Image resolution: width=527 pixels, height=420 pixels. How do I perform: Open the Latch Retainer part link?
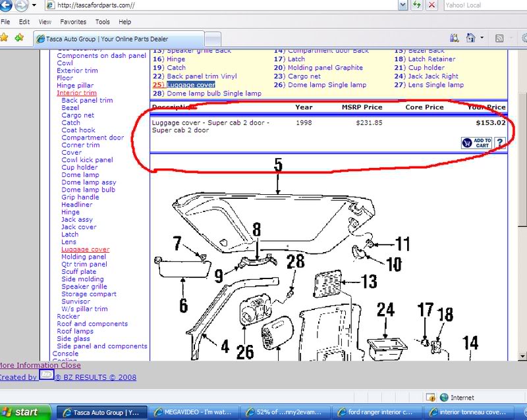[x=431, y=59]
